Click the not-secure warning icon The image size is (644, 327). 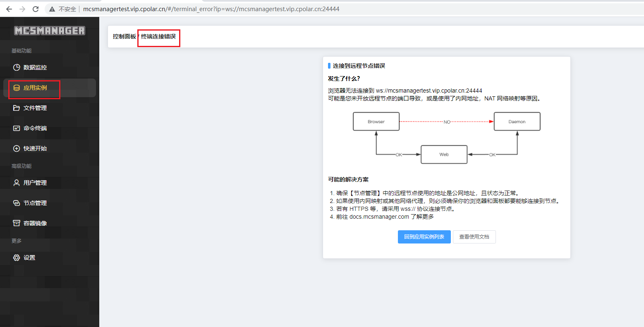52,9
